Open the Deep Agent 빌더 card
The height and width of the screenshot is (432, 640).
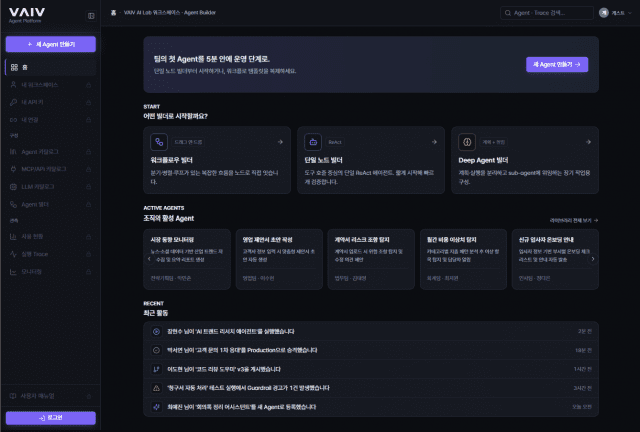[525, 160]
